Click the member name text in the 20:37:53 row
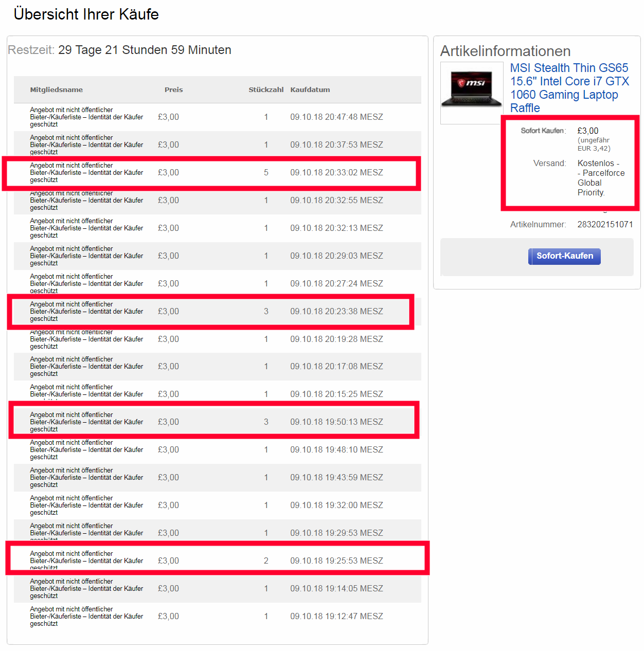This screenshot has height=651, width=644. coord(86,144)
